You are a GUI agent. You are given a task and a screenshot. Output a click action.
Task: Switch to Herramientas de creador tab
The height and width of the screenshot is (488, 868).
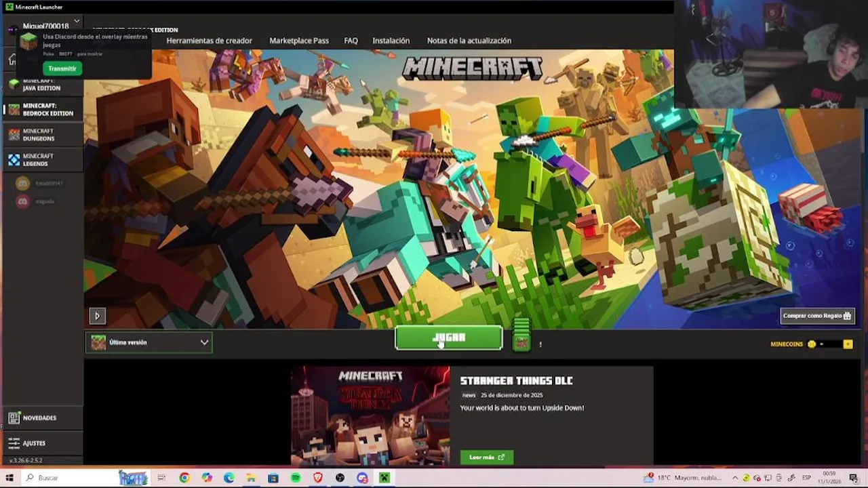pyautogui.click(x=209, y=41)
